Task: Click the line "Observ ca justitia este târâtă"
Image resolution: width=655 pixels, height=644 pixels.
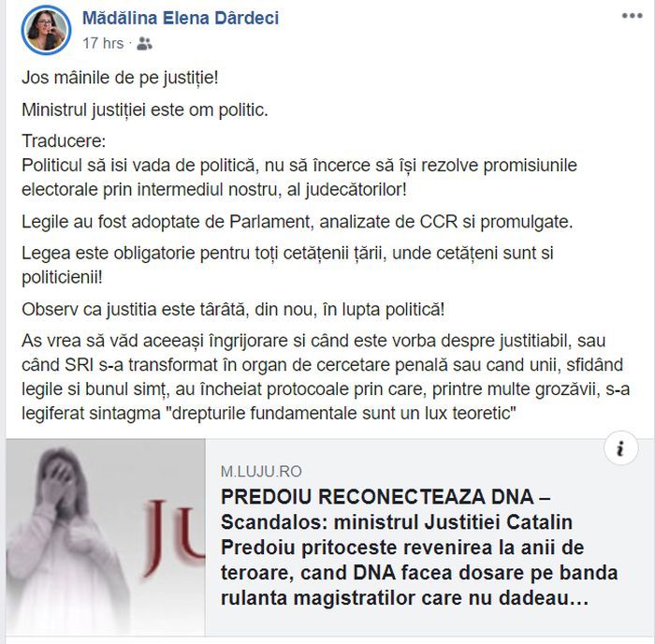Action: pos(233,310)
